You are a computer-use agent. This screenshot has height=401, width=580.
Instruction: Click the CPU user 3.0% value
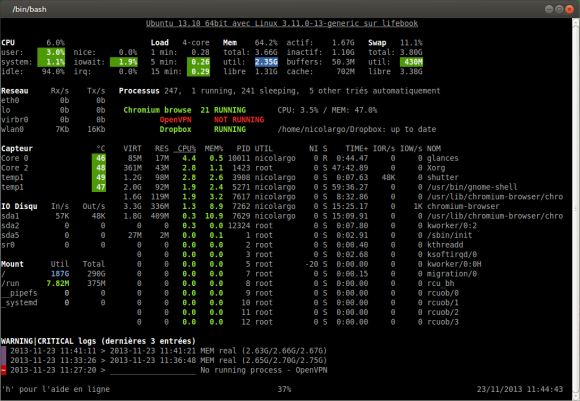click(51, 52)
